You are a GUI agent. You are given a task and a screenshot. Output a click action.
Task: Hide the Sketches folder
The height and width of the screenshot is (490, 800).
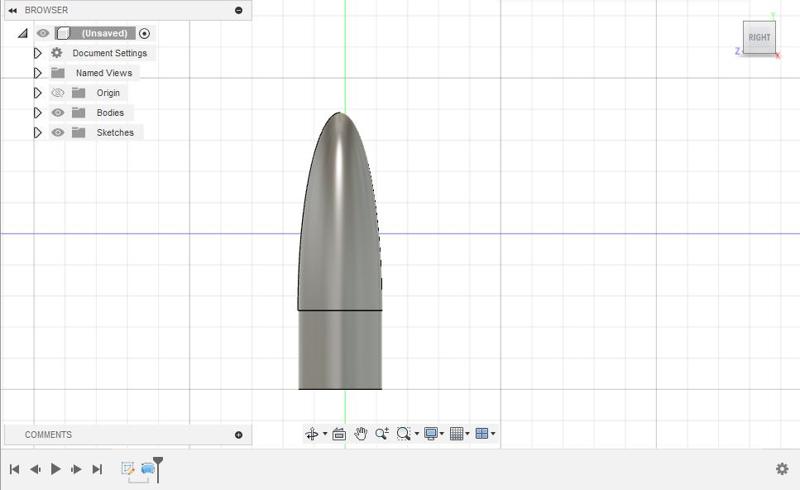(x=58, y=132)
